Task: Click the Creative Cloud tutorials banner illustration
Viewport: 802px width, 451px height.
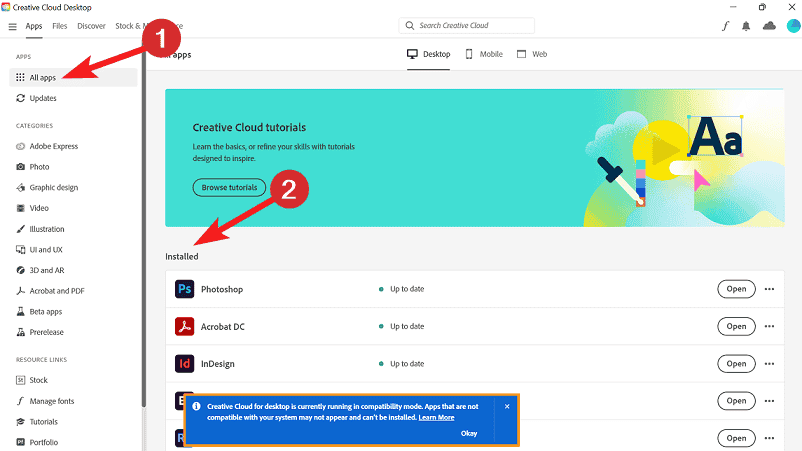Action: [684, 159]
